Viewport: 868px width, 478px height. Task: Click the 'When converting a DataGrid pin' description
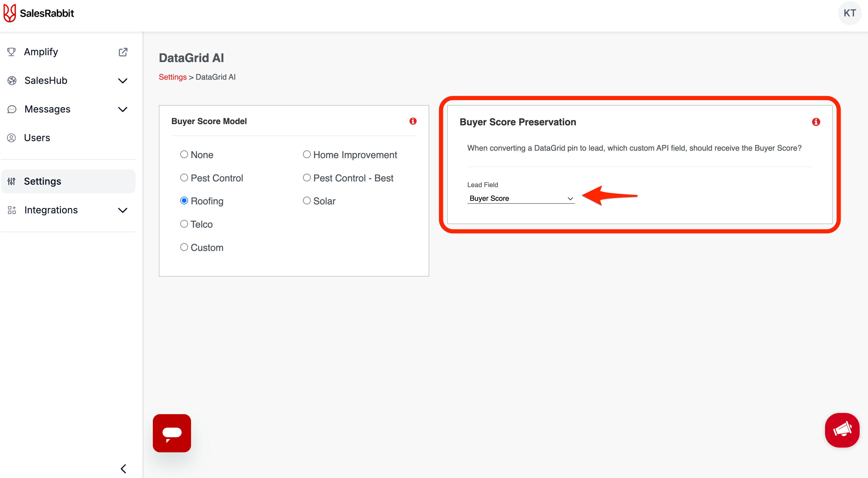click(x=634, y=148)
